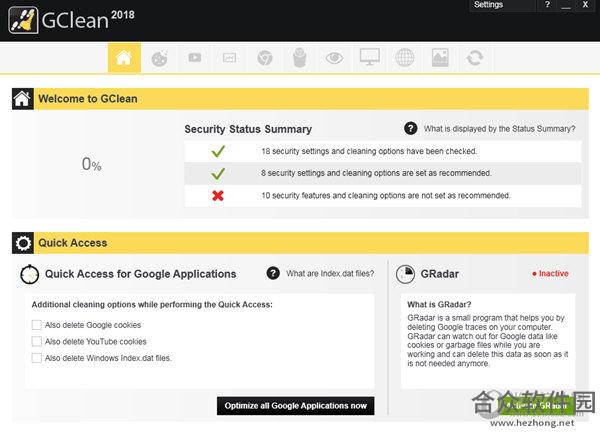Minimize the GClean window
The width and height of the screenshot is (600, 433).
pyautogui.click(x=566, y=5)
